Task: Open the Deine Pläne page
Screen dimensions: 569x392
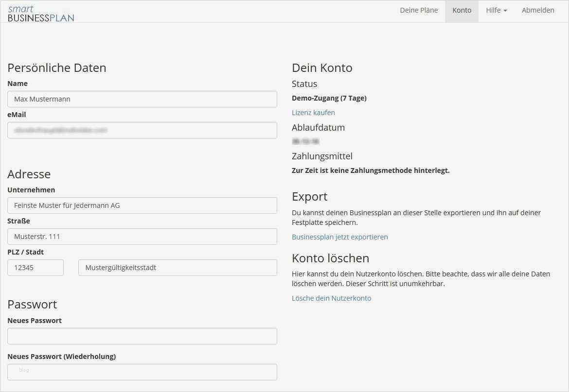Action: coord(419,10)
